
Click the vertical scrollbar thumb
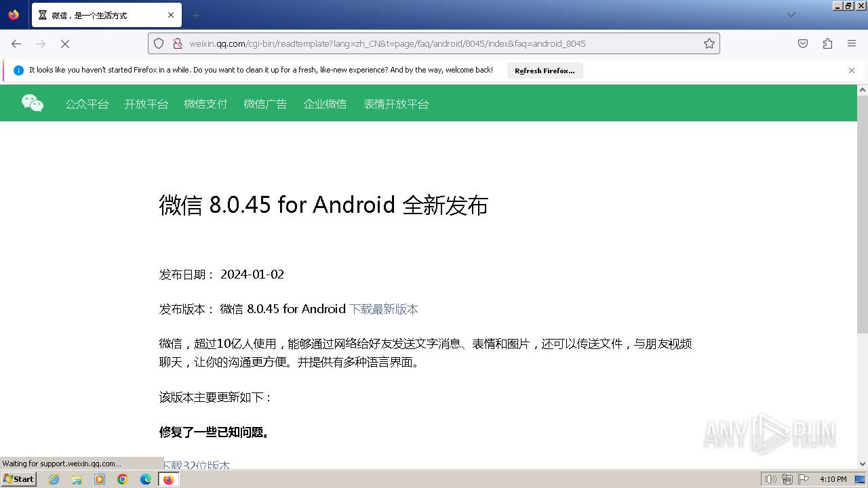click(x=863, y=213)
